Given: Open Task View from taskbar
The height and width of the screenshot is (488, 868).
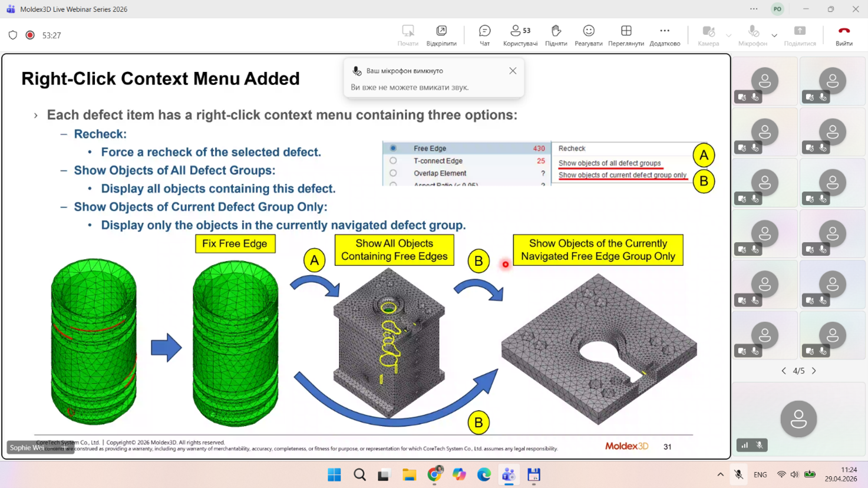Looking at the screenshot, I should 384,474.
